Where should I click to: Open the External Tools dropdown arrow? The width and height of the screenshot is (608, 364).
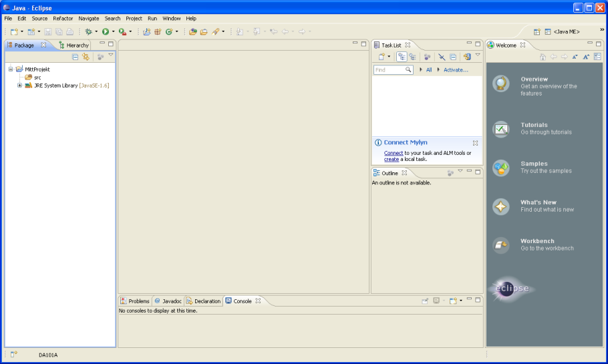130,32
